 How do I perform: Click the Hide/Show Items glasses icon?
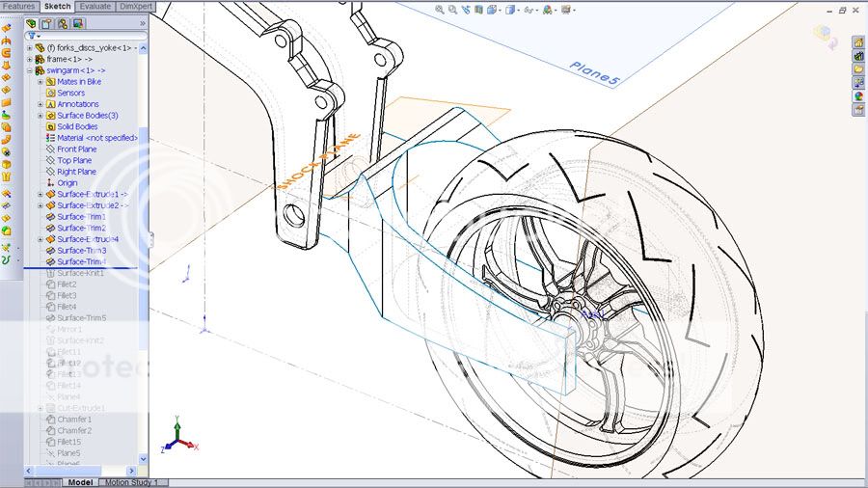click(x=529, y=10)
